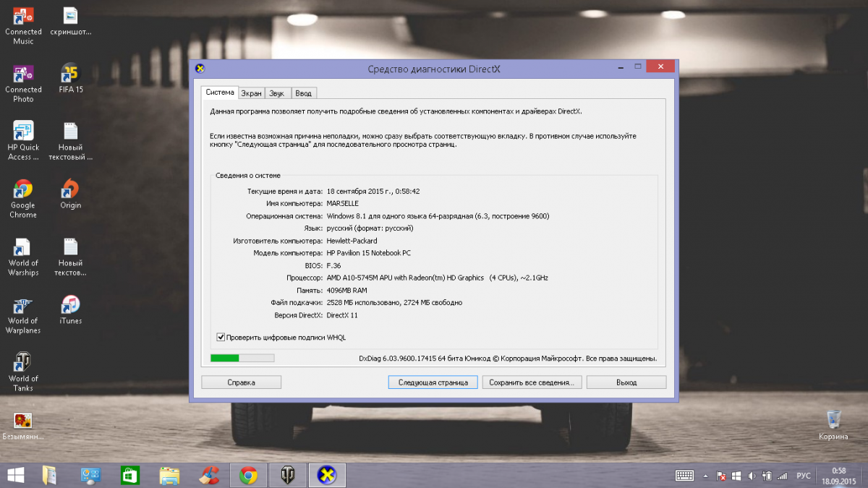868x488 pixels.
Task: Click the Windows 8.1 operating system text
Action: point(438,216)
